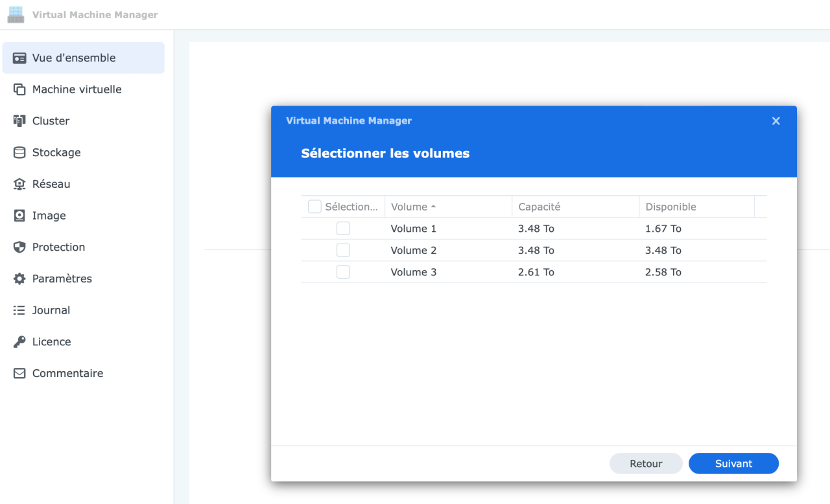This screenshot has height=504, width=830.
Task: Click the Retour button
Action: pos(646,463)
